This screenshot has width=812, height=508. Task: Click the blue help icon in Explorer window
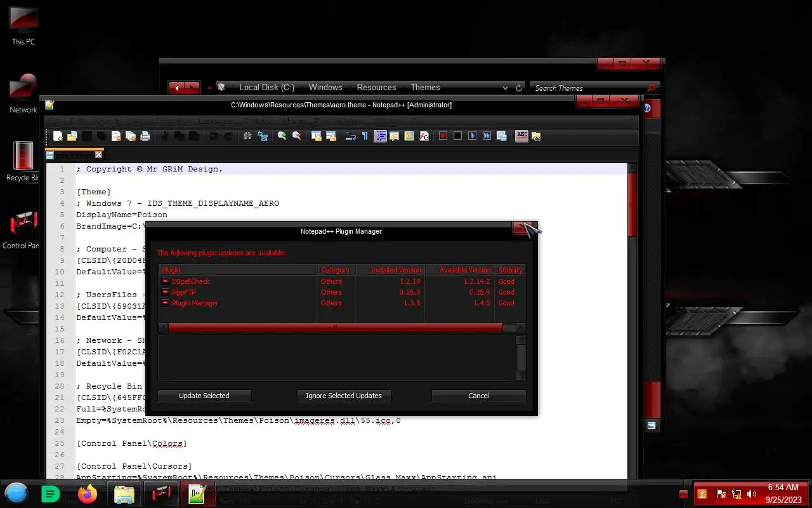pyautogui.click(x=647, y=109)
